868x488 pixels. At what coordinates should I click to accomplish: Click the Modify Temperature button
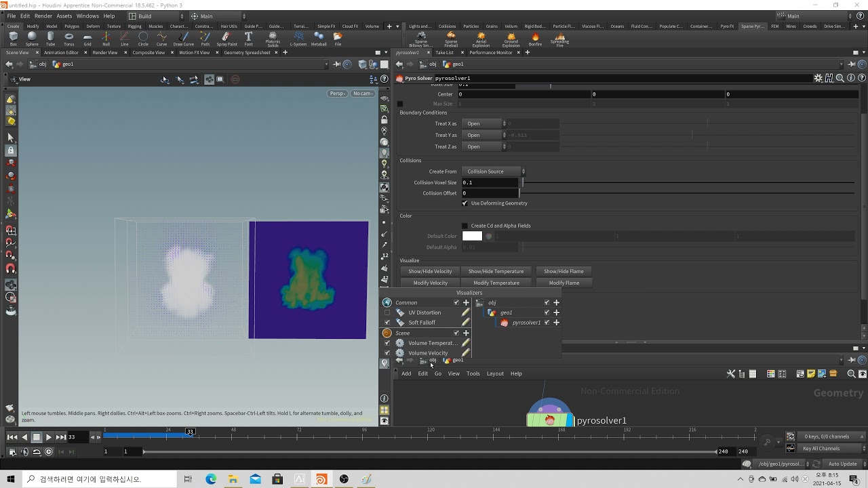click(x=496, y=283)
